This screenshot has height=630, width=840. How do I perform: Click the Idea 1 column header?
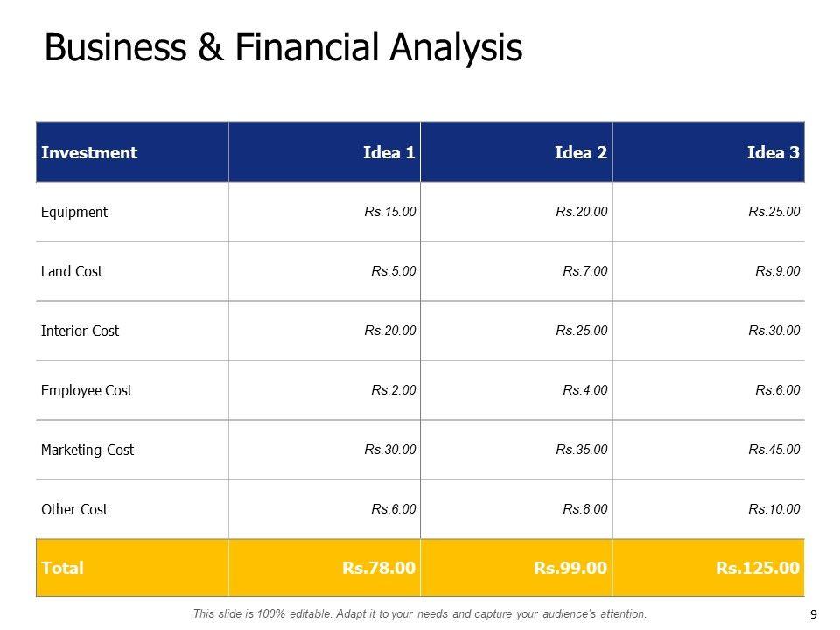tap(388, 152)
